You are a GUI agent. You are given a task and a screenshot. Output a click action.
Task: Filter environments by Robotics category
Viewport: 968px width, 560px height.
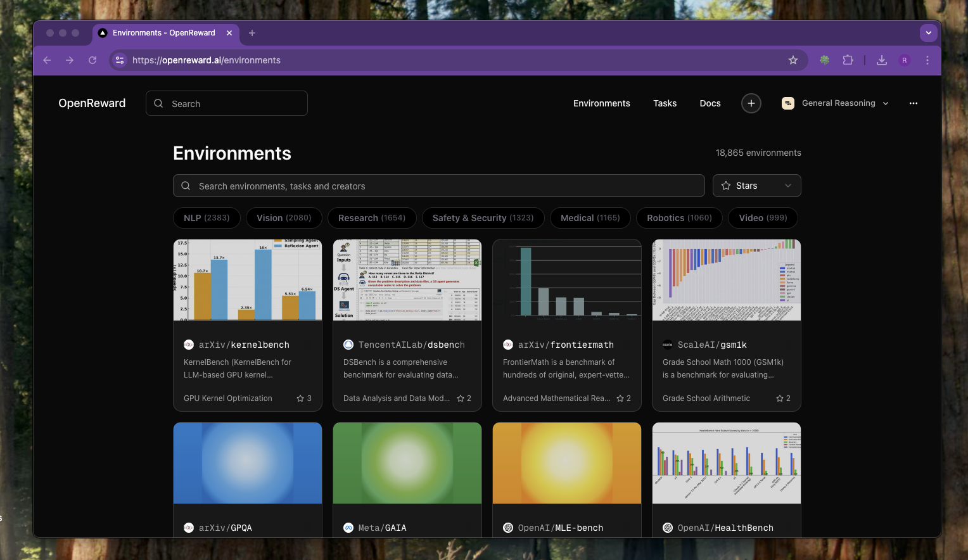pos(678,217)
